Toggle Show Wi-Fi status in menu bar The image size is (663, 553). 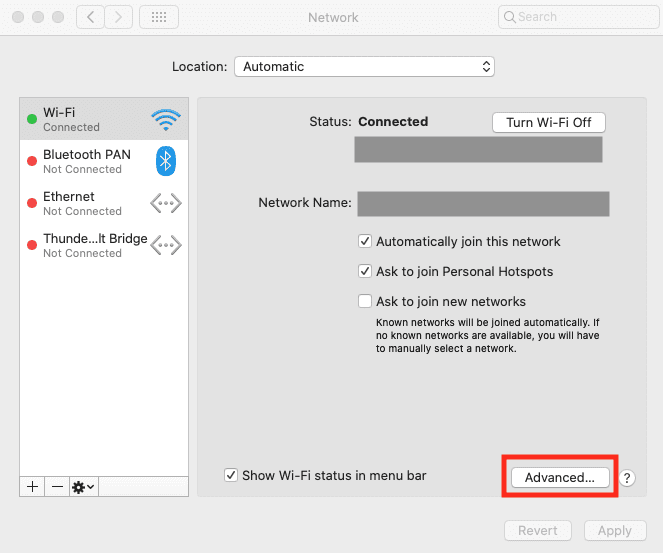coord(231,475)
